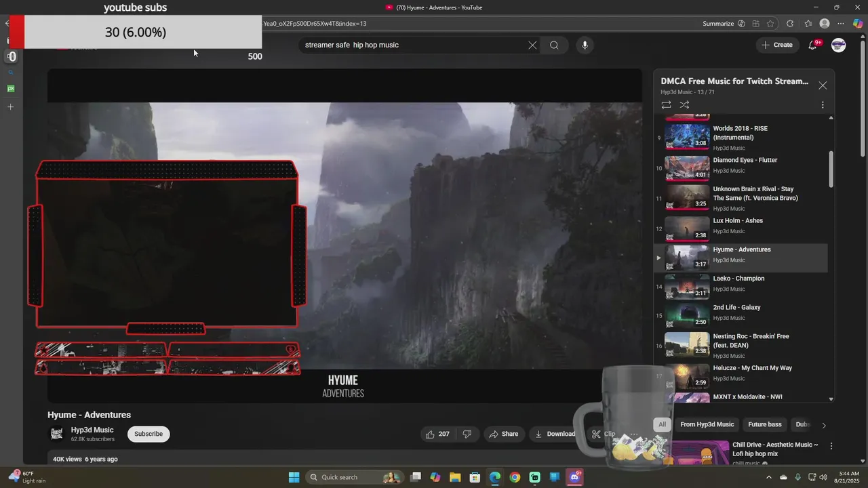Start voice search with microphone icon
Screen dimensions: 868x488
585,45
